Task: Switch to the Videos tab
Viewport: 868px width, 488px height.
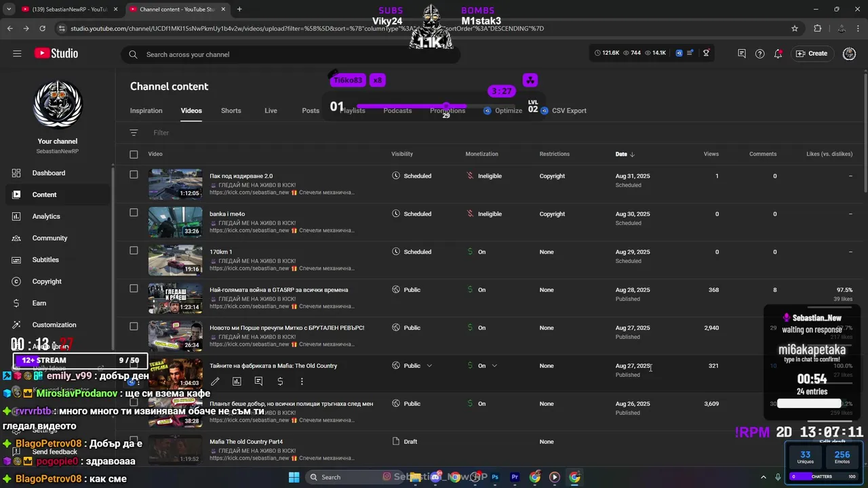Action: (191, 110)
